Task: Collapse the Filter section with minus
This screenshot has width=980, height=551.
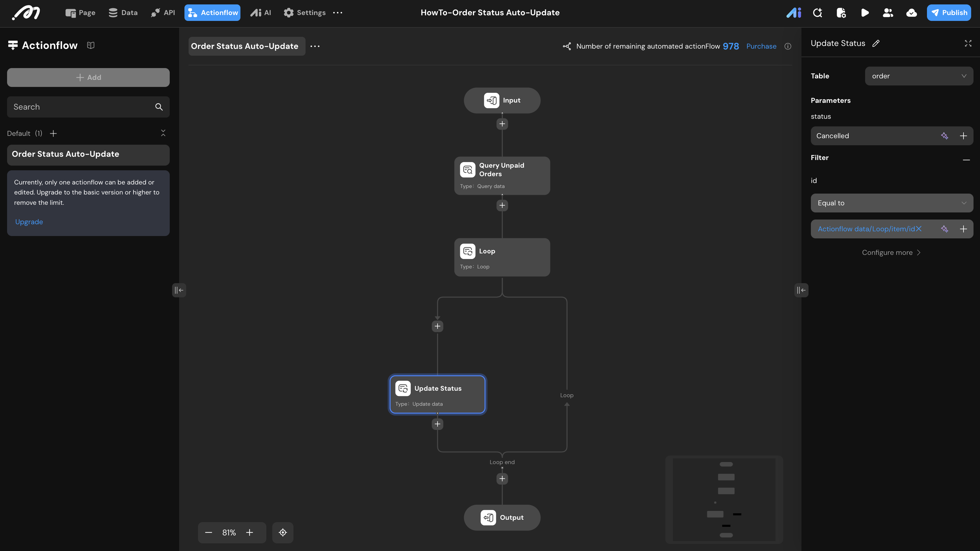Action: tap(966, 160)
